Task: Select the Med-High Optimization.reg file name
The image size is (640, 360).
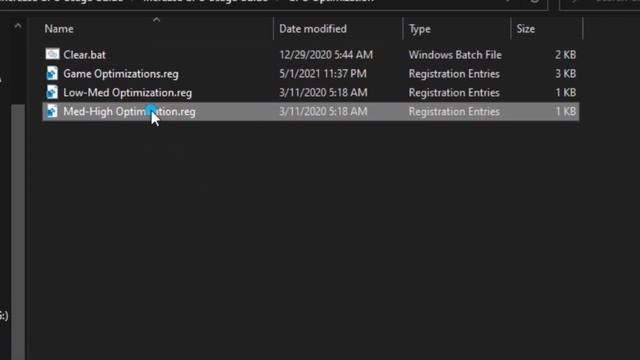Action: (129, 112)
